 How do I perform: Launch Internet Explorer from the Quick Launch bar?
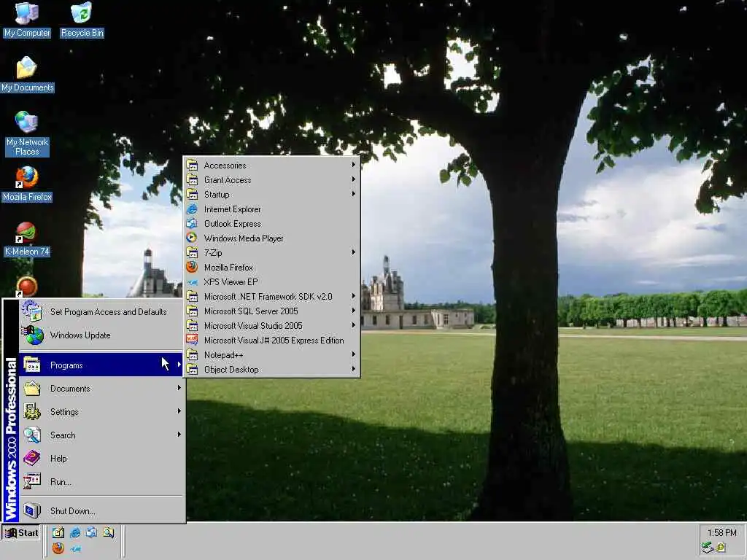pos(75,532)
